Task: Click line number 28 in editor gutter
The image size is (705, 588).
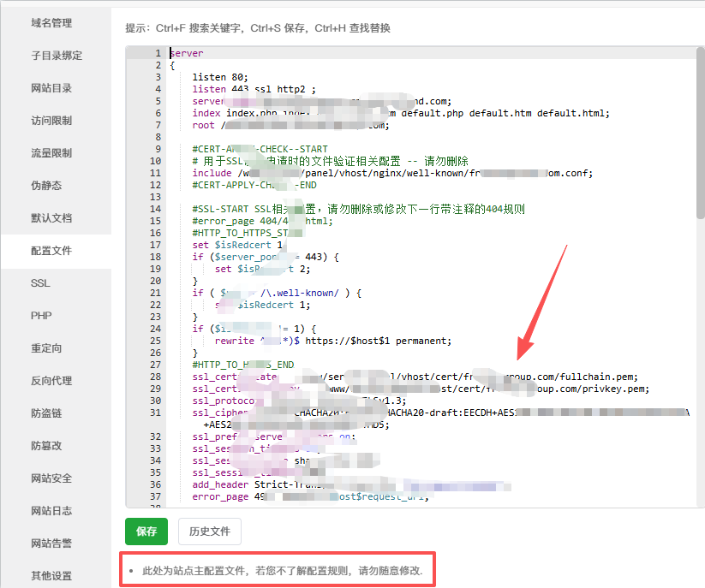Action: [x=157, y=377]
